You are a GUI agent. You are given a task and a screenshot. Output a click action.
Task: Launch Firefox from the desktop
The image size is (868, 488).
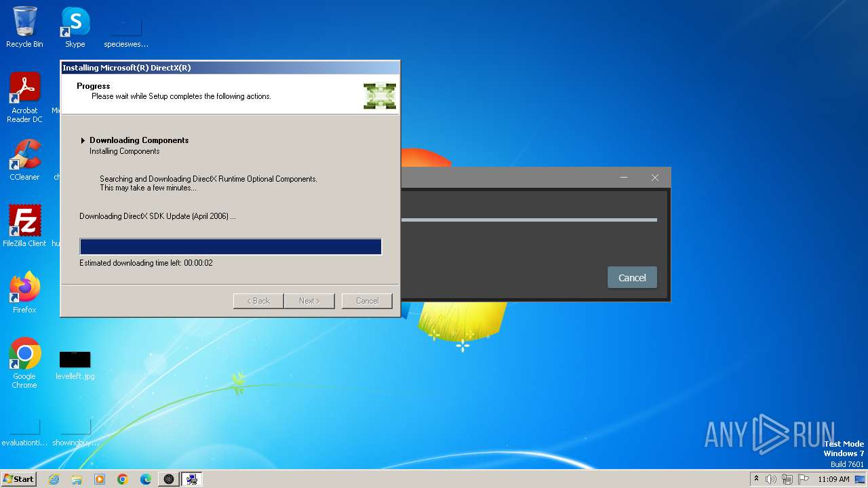click(x=24, y=292)
